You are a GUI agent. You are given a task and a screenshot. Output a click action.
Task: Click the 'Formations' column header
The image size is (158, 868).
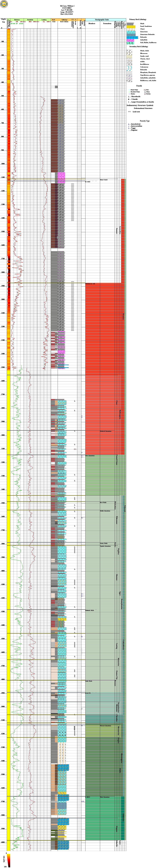[x=107, y=24]
